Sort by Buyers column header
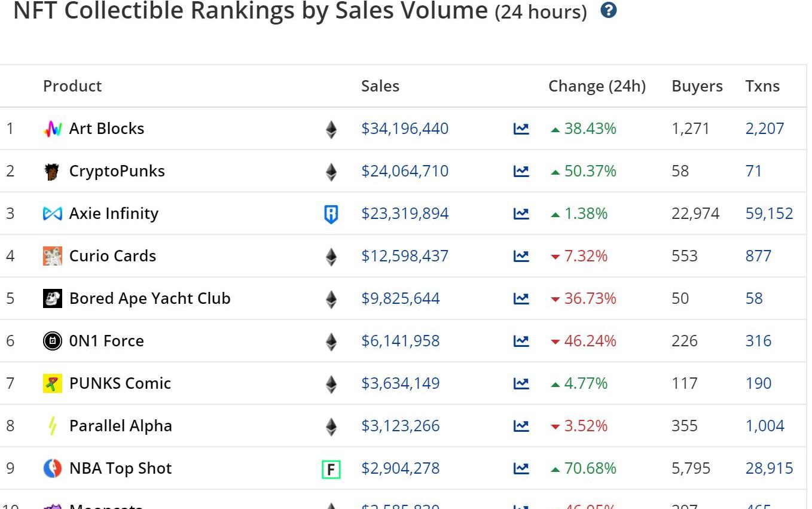The image size is (812, 509). [x=697, y=86]
